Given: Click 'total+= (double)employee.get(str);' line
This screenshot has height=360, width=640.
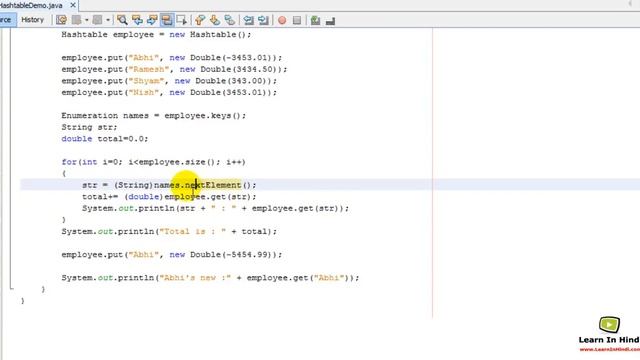Looking at the screenshot, I should pyautogui.click(x=169, y=197).
